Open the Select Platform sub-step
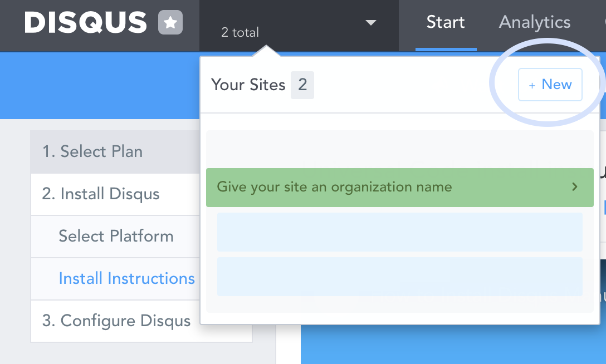This screenshot has height=364, width=606. [115, 236]
